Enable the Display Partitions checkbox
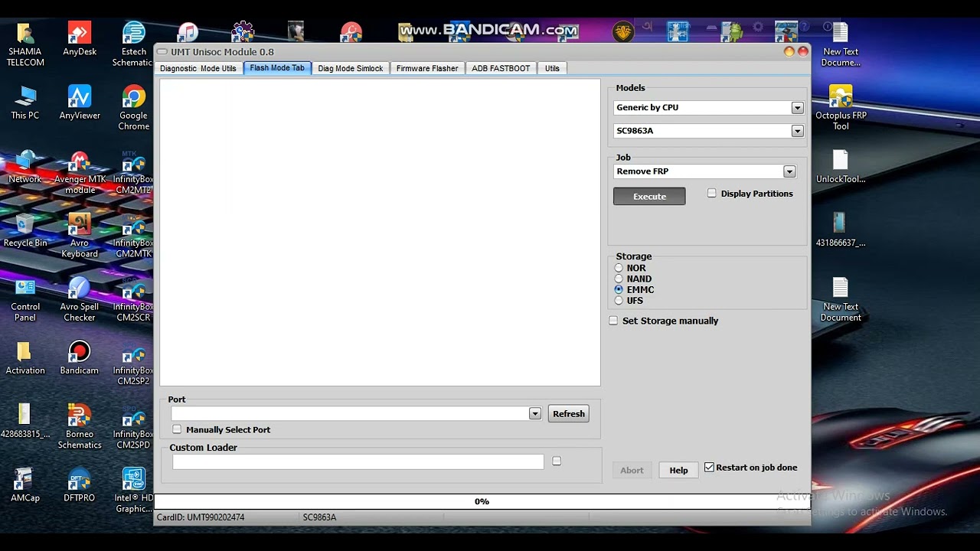980x551 pixels. point(712,194)
